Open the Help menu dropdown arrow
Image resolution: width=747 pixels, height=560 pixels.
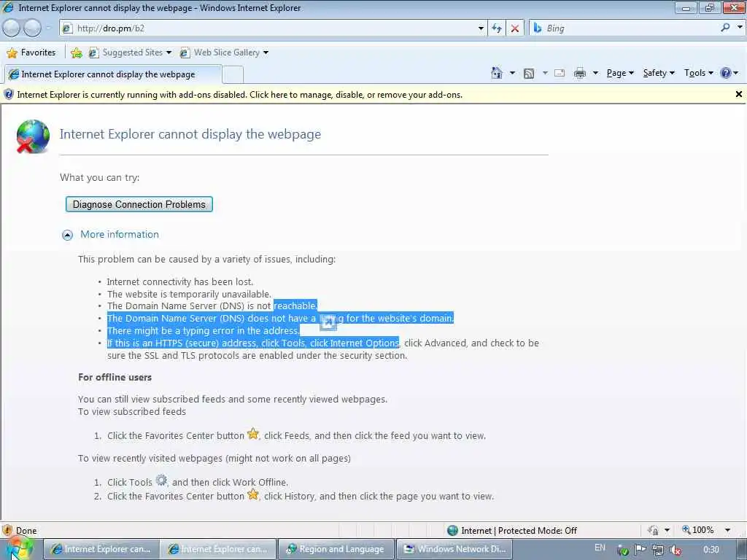[736, 73]
